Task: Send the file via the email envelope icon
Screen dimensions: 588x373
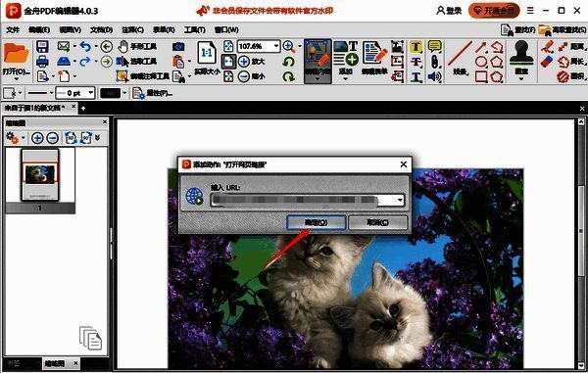Action: click(64, 46)
